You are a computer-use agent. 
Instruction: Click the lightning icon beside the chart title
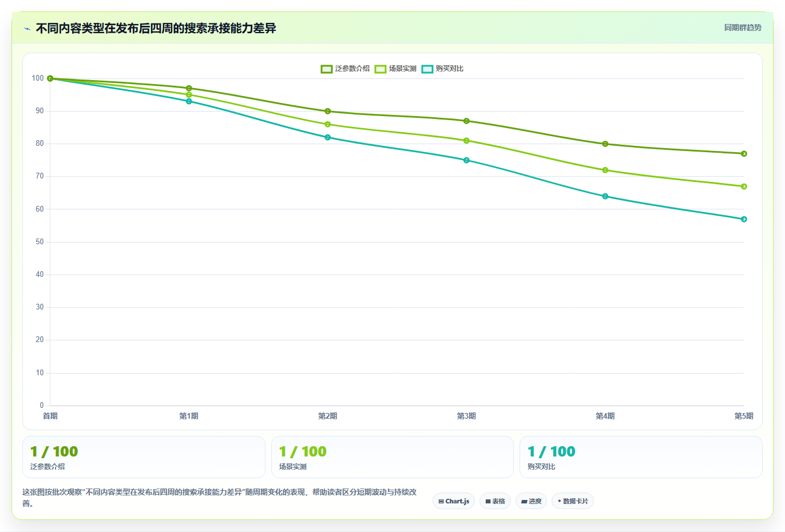27,29
